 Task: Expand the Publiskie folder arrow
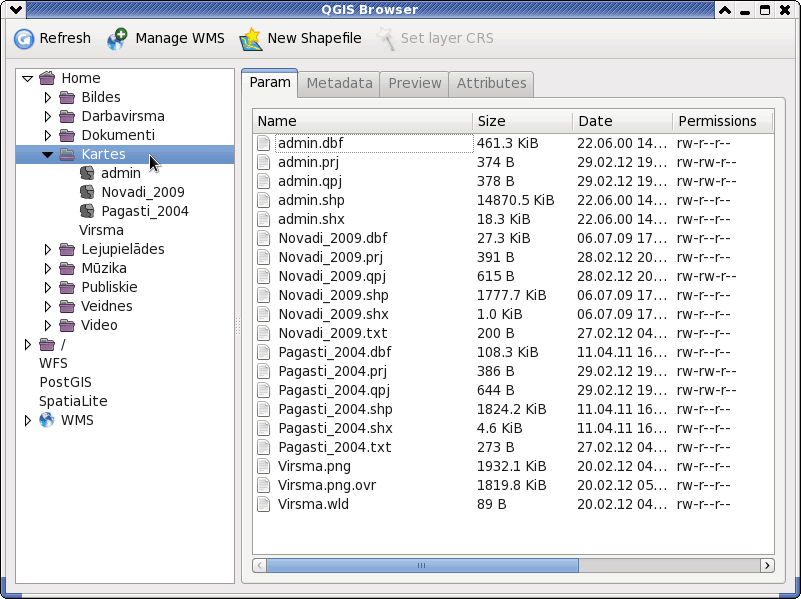pos(48,287)
